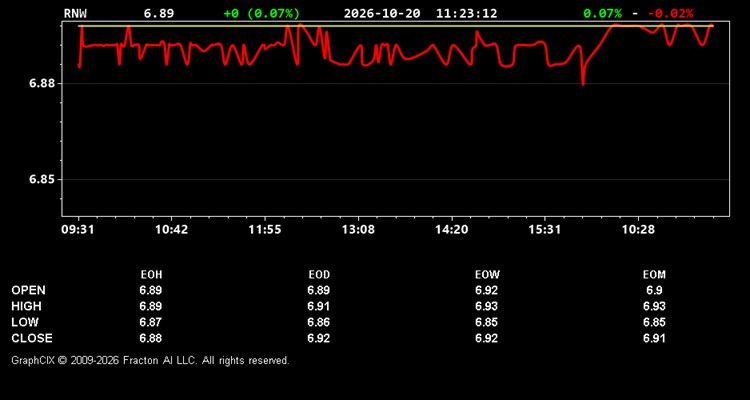Click the CLOSE row label

(32, 338)
